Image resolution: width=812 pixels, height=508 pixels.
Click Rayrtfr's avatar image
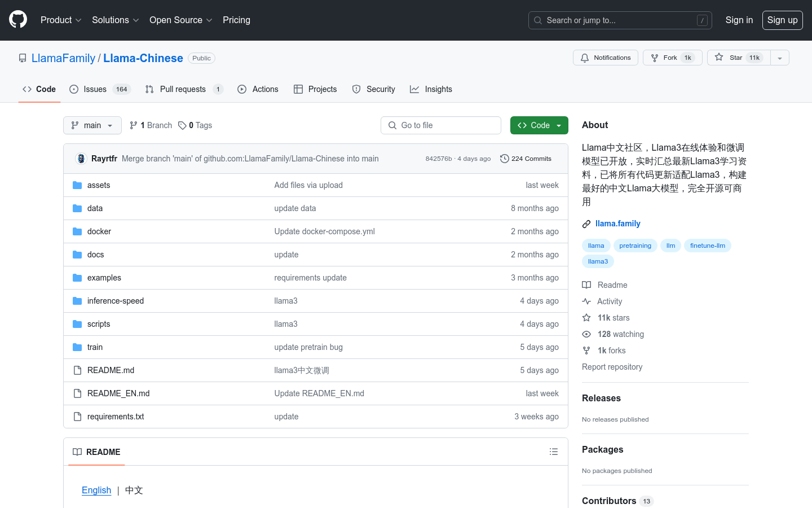pyautogui.click(x=81, y=159)
